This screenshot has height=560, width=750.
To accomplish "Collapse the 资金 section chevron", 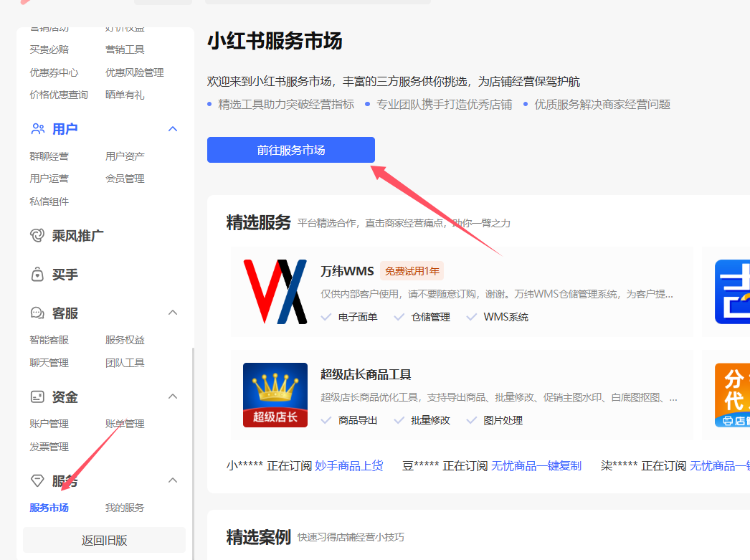I will 173,397.
